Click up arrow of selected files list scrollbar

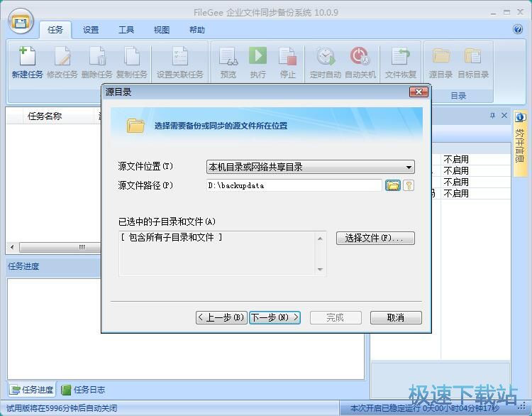(x=320, y=239)
